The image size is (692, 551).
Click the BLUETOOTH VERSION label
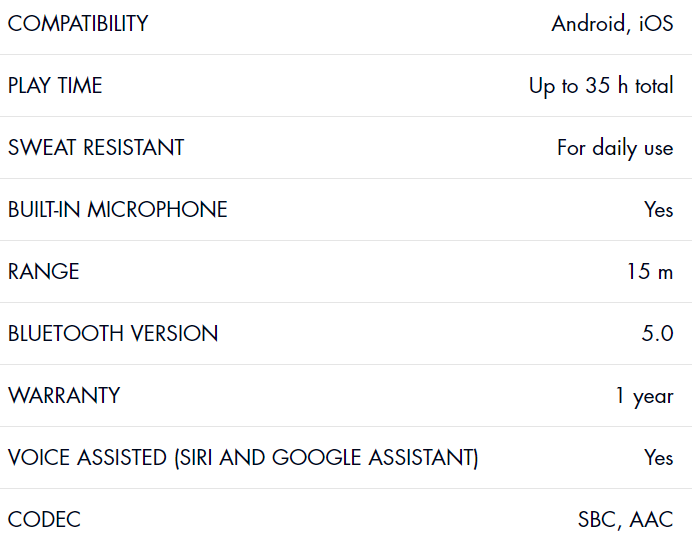pyautogui.click(x=113, y=334)
